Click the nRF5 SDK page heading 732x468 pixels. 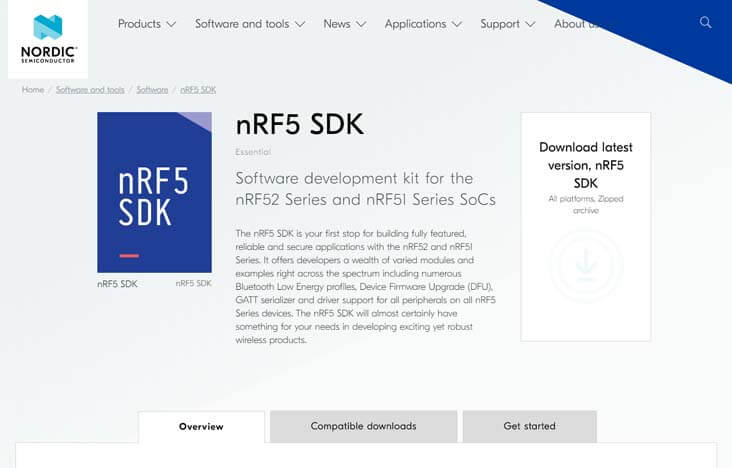[x=299, y=125]
